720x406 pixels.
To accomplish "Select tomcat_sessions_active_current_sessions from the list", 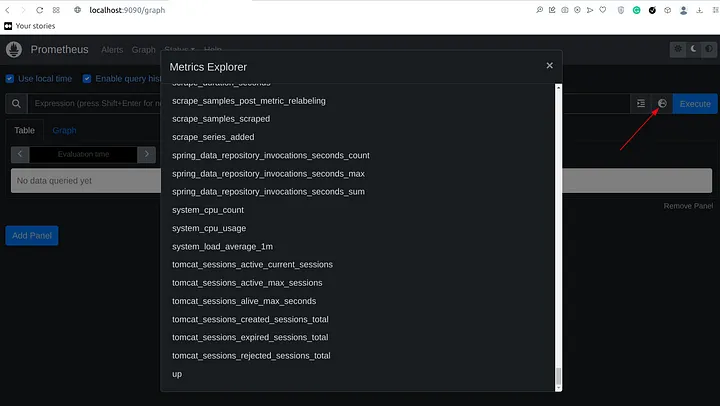I will 252,265.
